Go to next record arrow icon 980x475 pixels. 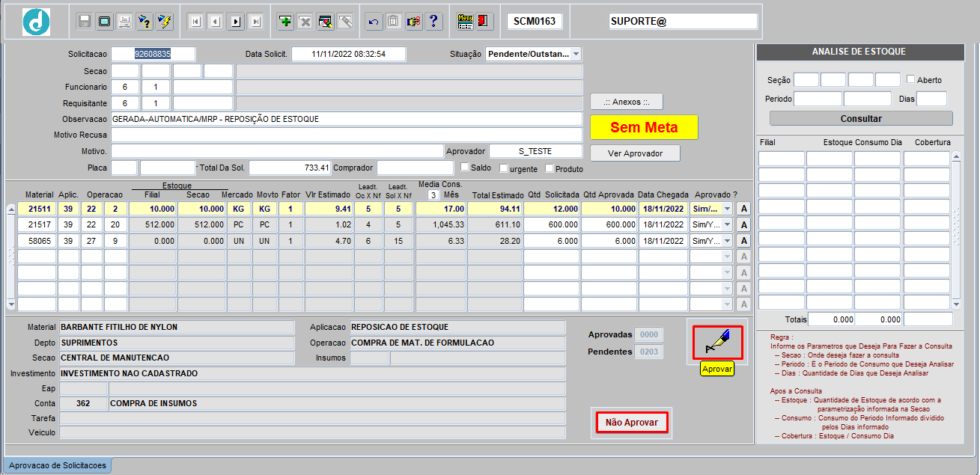(236, 22)
